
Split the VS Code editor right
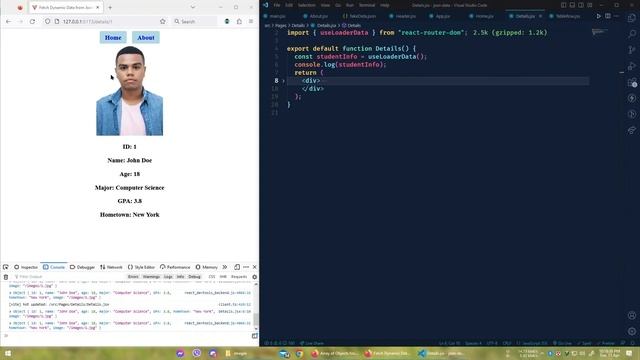(x=608, y=16)
